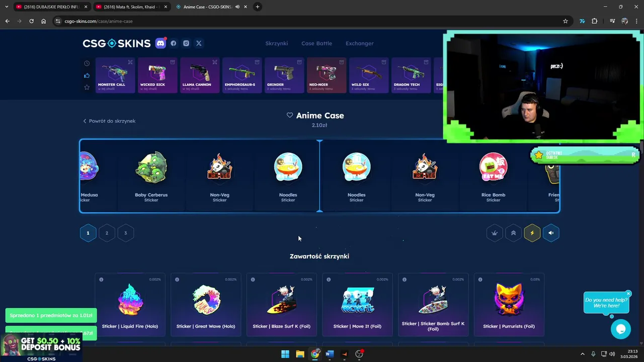Viewport: 644px width, 362px height.
Task: Click info icon on Purrurists sticker
Action: tap(481, 280)
